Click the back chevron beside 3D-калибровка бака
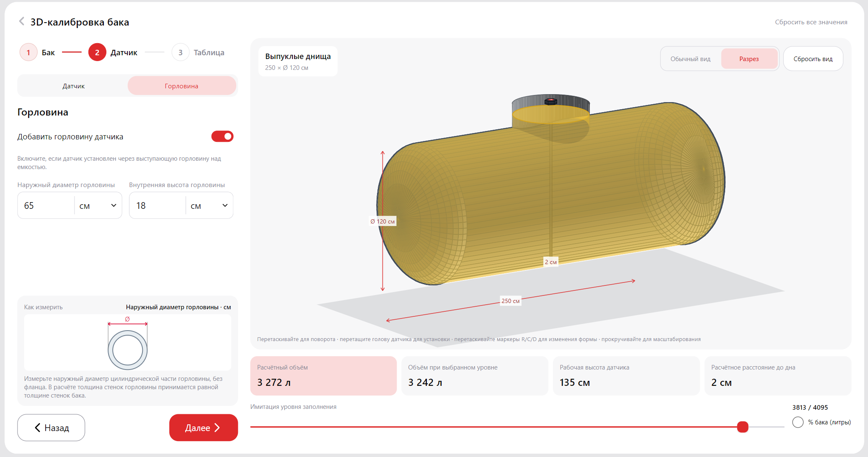The image size is (868, 457). click(22, 21)
